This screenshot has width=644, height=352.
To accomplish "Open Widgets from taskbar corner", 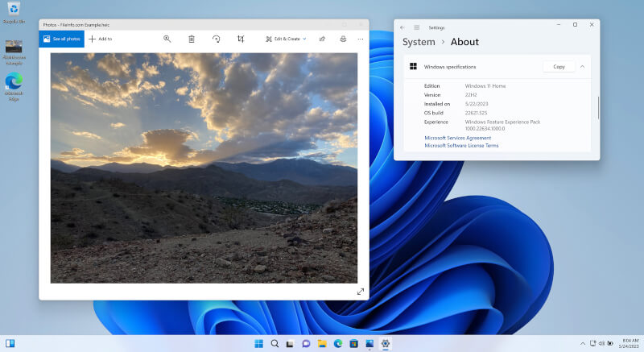I will click(10, 343).
